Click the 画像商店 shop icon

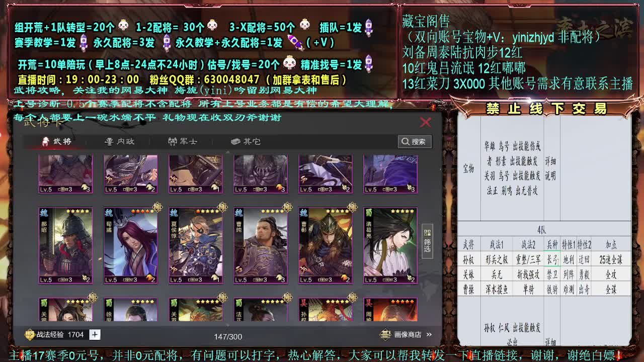click(x=385, y=334)
